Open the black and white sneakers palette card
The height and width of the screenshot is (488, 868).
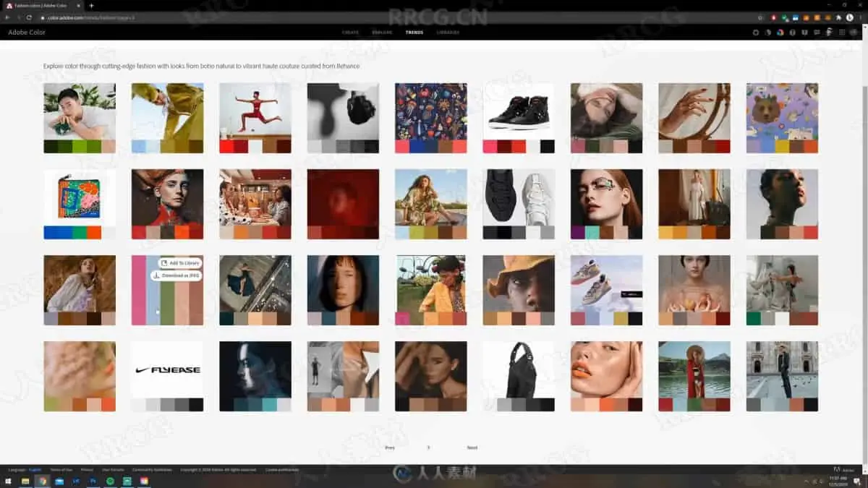519,204
